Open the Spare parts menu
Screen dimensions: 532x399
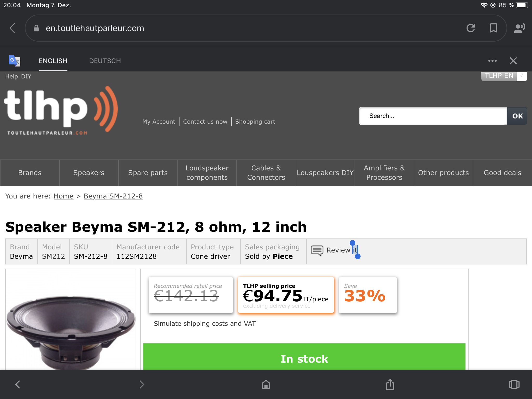click(x=148, y=173)
